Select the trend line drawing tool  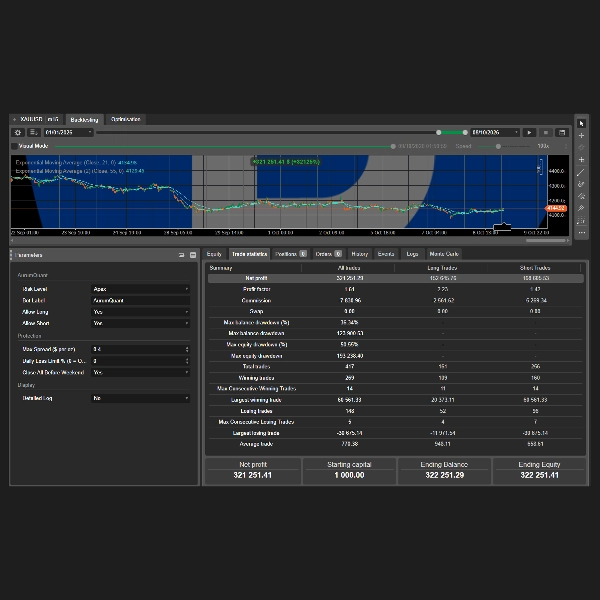581,172
